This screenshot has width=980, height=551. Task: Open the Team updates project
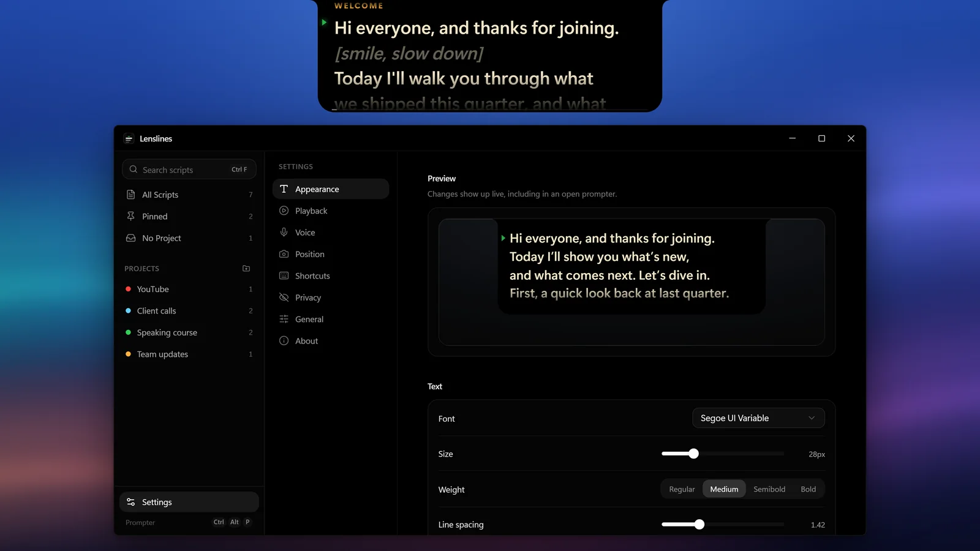[x=189, y=354]
